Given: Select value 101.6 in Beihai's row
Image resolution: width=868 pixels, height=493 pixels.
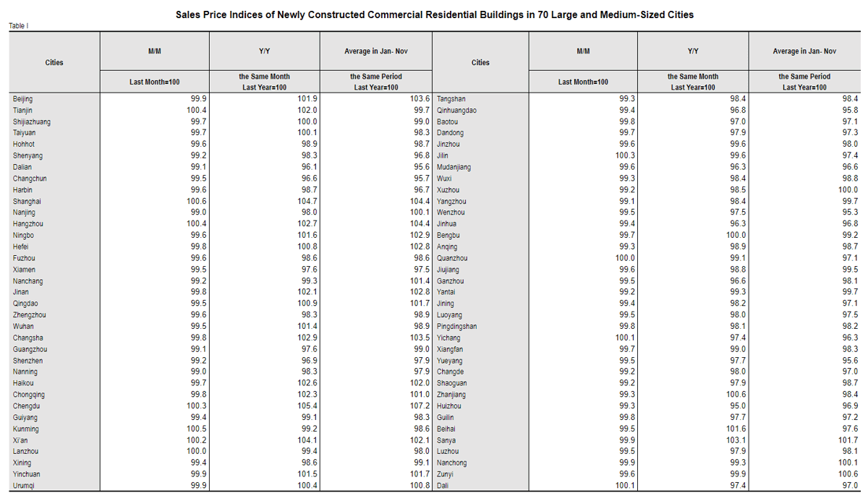Looking at the screenshot, I should coord(736,429).
